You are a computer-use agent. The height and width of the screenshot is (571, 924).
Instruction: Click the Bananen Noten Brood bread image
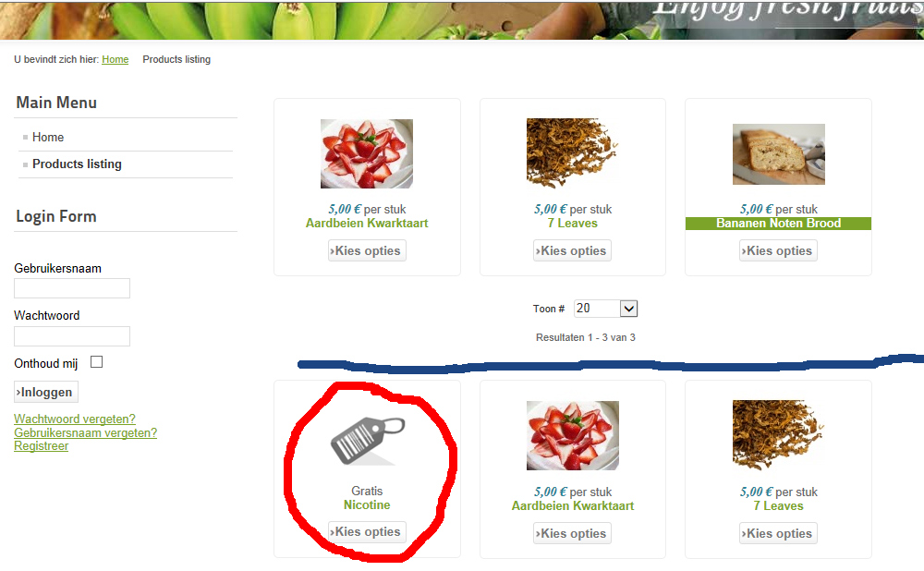pos(778,154)
